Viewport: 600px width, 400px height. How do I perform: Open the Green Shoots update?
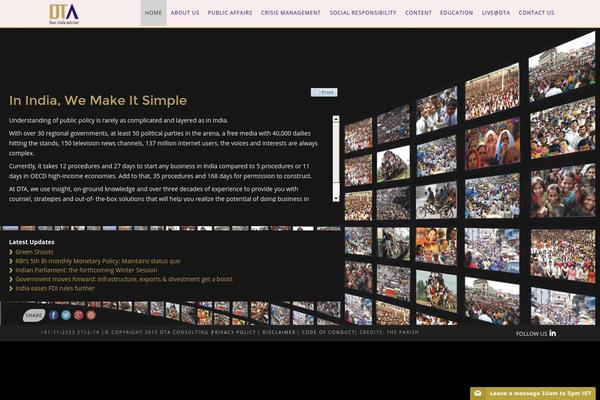pos(34,252)
